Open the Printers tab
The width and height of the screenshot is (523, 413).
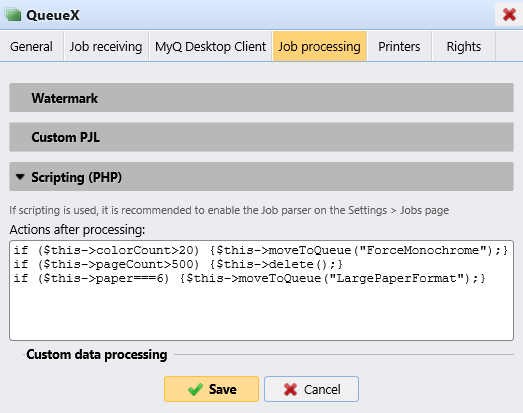click(399, 46)
